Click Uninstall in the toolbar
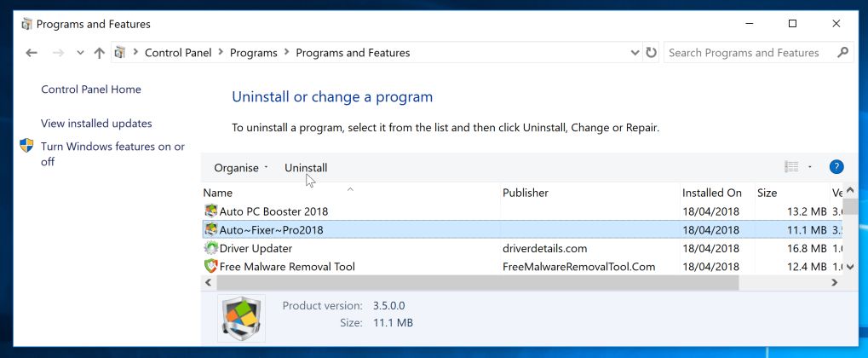 tap(306, 168)
